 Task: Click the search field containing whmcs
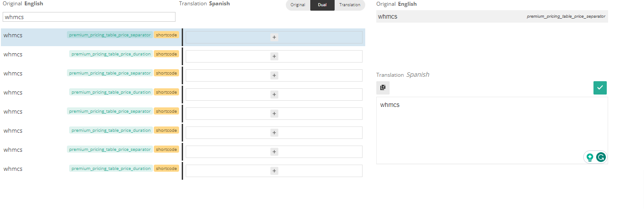89,17
